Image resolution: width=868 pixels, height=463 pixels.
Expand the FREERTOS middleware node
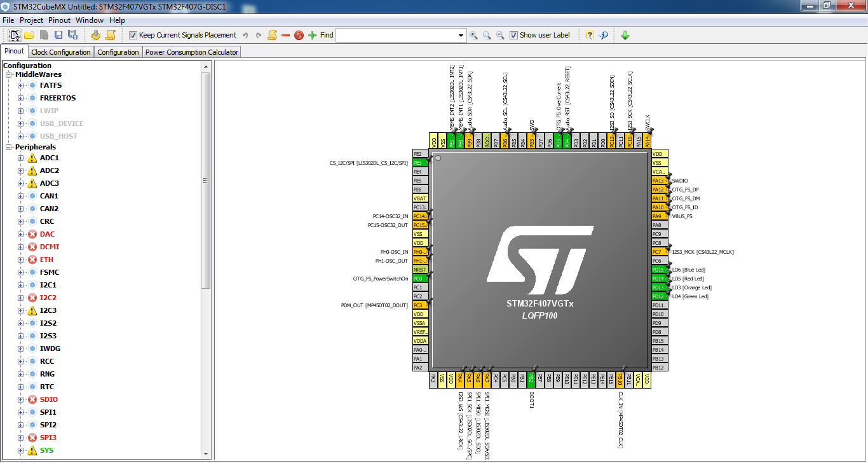click(21, 97)
